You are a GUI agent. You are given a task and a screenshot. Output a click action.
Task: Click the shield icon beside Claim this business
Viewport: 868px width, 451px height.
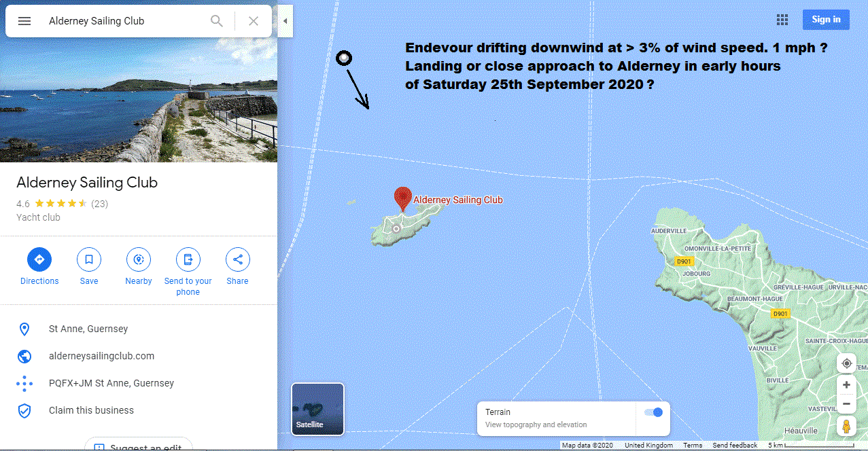point(24,410)
